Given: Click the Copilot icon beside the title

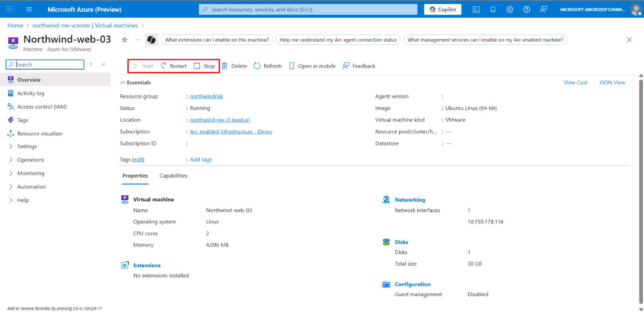Looking at the screenshot, I should [x=151, y=39].
